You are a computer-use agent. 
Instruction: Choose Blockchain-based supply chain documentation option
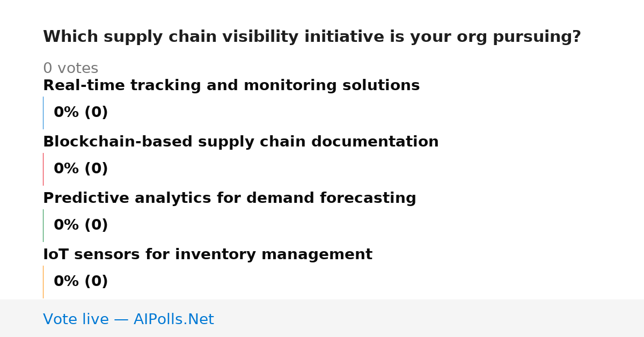(x=241, y=142)
